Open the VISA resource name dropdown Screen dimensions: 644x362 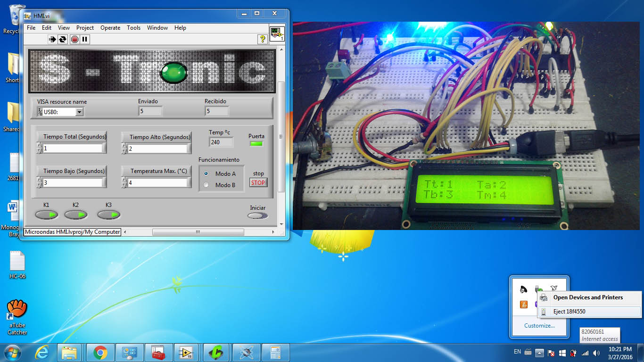[79, 112]
